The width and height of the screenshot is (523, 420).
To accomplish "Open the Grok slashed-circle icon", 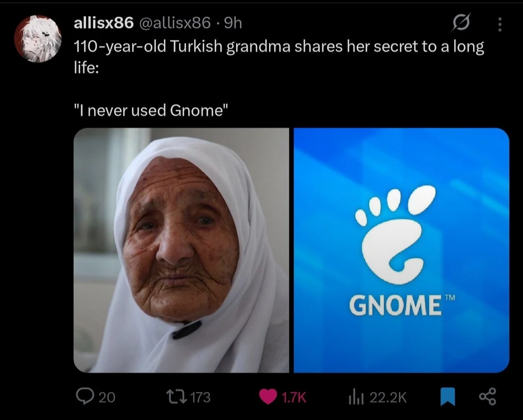I will pos(461,22).
